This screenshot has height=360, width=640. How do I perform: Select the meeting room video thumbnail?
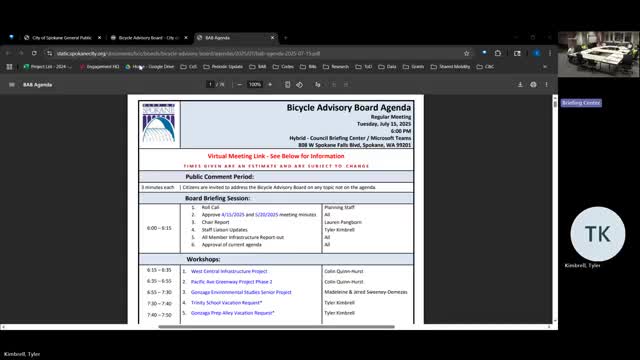click(x=598, y=54)
